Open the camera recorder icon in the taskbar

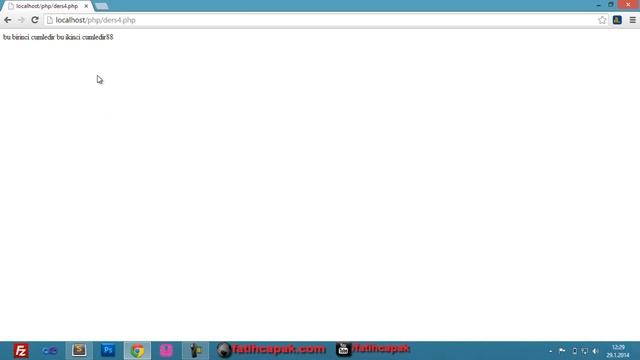point(196,351)
